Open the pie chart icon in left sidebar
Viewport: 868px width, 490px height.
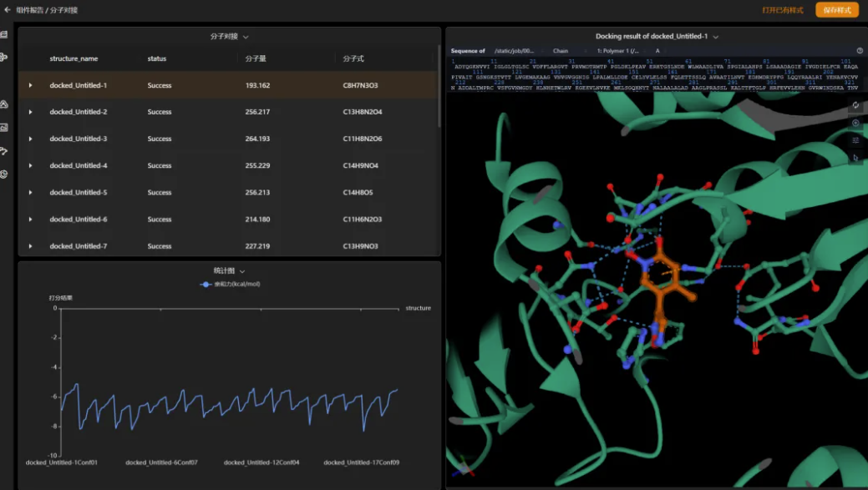coord(4,174)
